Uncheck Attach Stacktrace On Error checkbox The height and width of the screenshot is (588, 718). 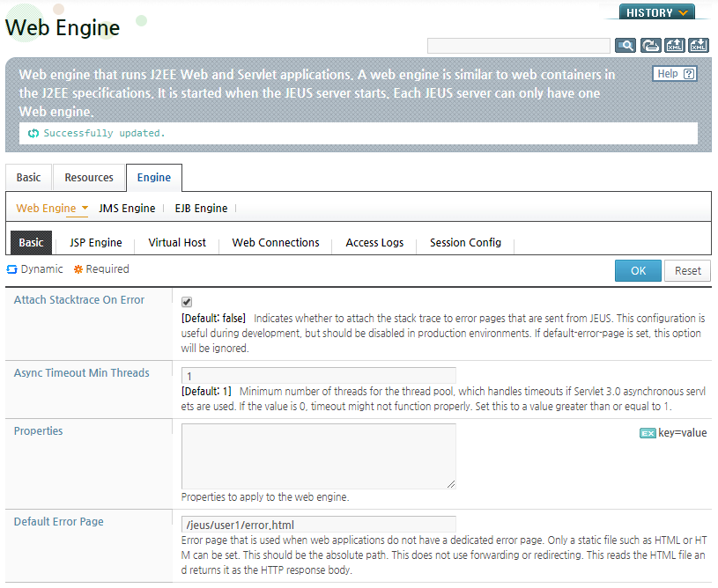pyautogui.click(x=187, y=302)
